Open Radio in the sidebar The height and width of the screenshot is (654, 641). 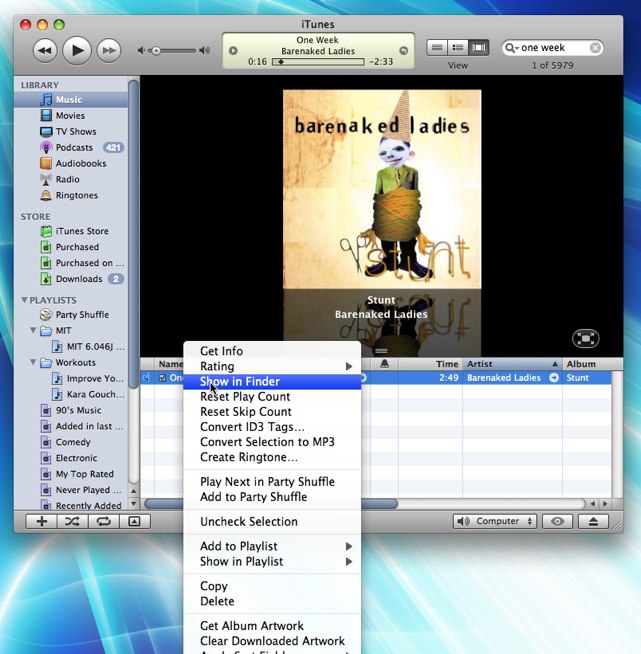pos(71,179)
